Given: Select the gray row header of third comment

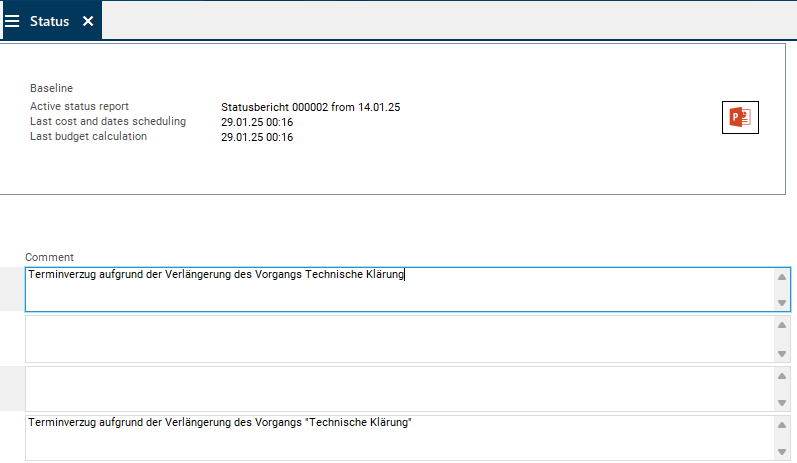Looking at the screenshot, I should point(12,388).
